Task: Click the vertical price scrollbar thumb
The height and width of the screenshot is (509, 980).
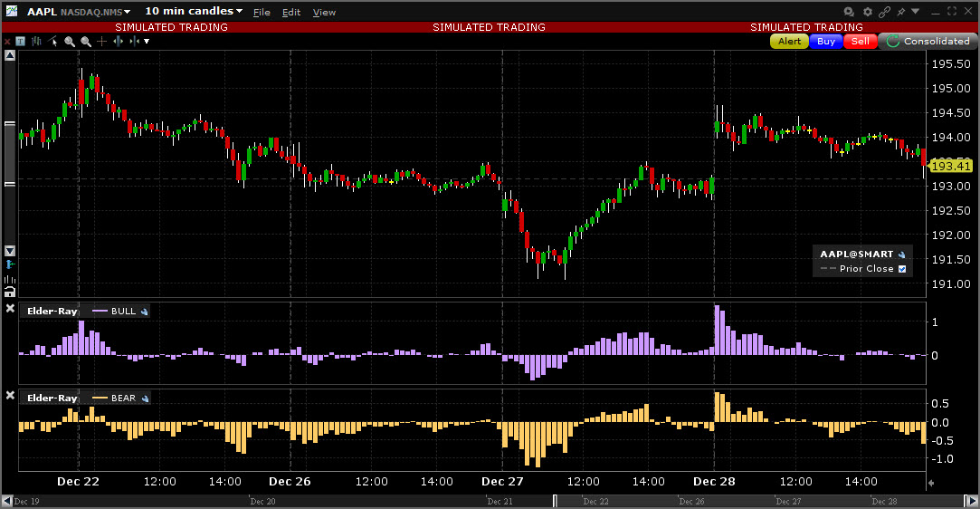Action: (x=10, y=154)
